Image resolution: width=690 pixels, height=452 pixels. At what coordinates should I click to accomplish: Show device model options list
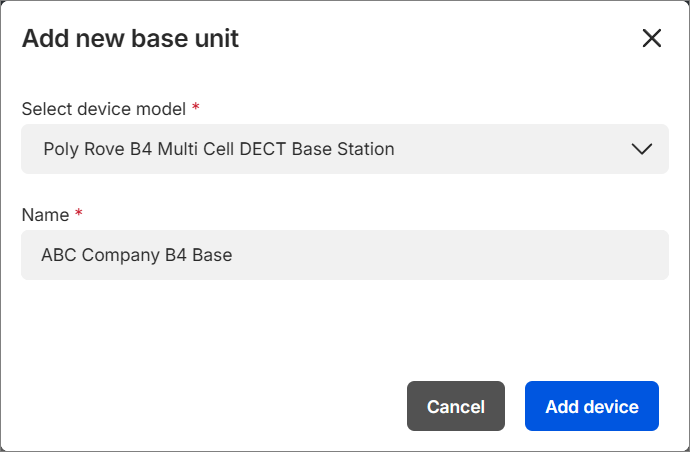point(344,149)
